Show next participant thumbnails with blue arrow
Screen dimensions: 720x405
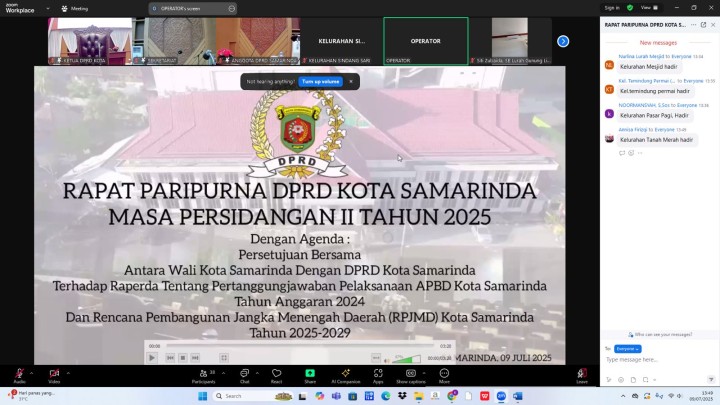tap(563, 41)
